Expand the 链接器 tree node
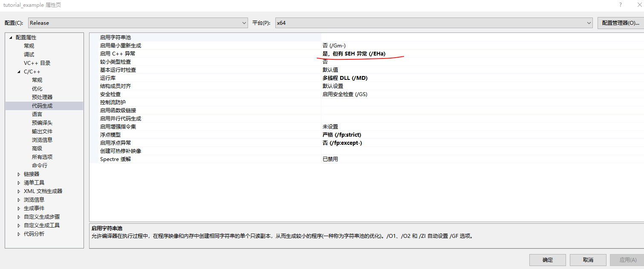 click(18, 174)
